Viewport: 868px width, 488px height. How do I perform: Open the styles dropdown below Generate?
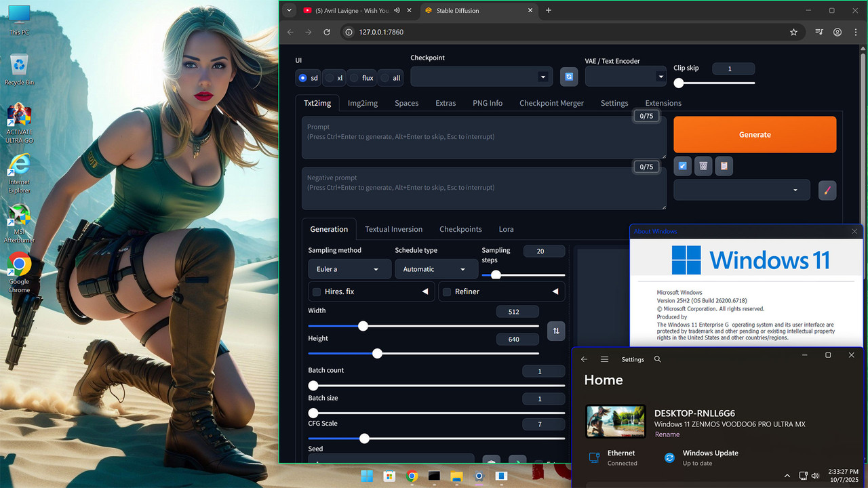coord(742,190)
